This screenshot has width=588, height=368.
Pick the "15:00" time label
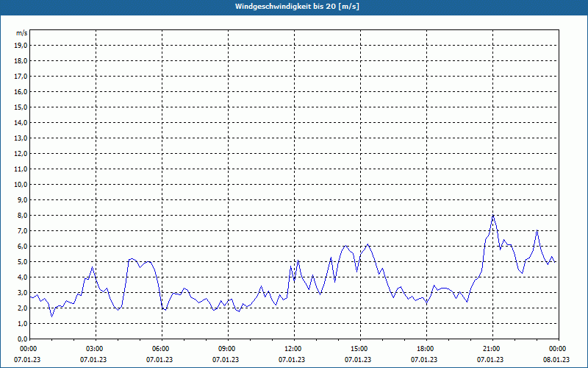pyautogui.click(x=360, y=349)
